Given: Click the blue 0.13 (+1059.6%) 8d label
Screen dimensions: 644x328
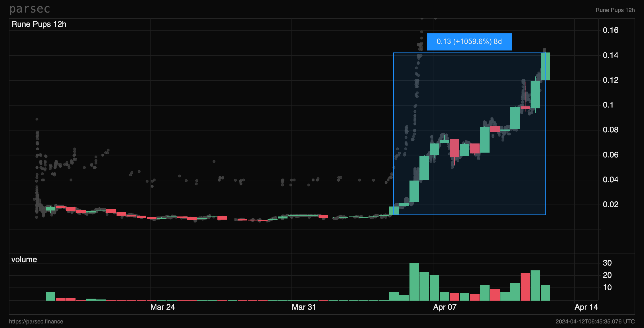Looking at the screenshot, I should click(x=469, y=42).
